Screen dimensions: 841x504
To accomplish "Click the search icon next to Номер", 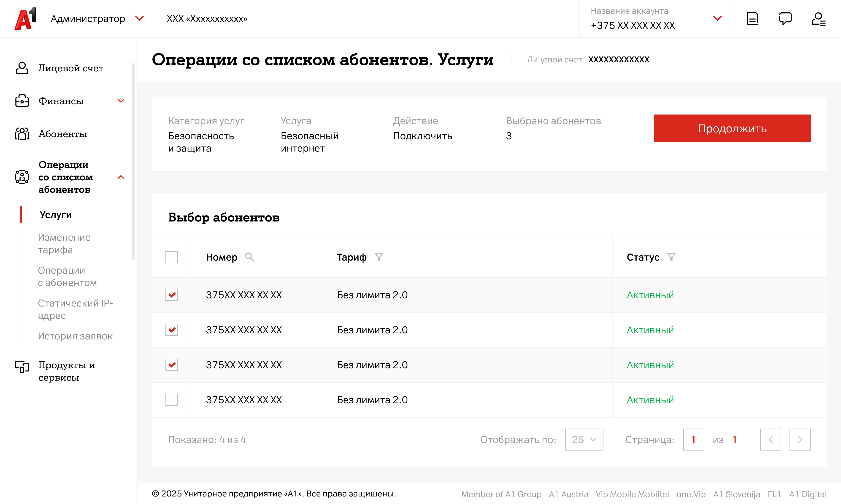I will click(249, 257).
